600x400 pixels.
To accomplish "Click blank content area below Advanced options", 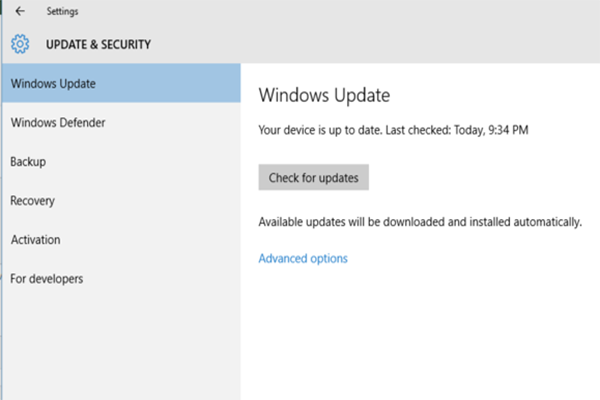I will pos(420,330).
